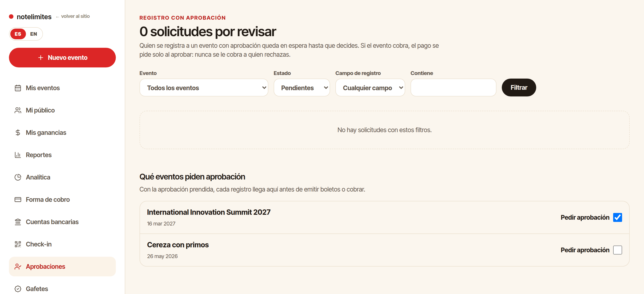Open the Cualquier campo dropdown
This screenshot has height=294, width=644.
(370, 88)
